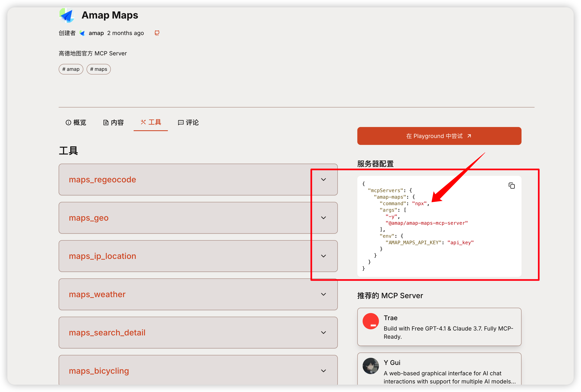The width and height of the screenshot is (581, 392).
Task: Expand maps_search_detail tool row
Action: tap(323, 333)
